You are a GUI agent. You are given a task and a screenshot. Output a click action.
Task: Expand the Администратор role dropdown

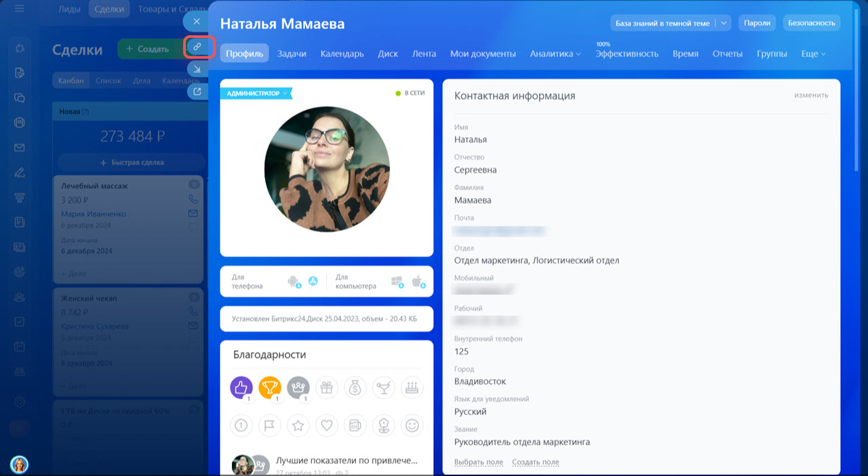255,94
